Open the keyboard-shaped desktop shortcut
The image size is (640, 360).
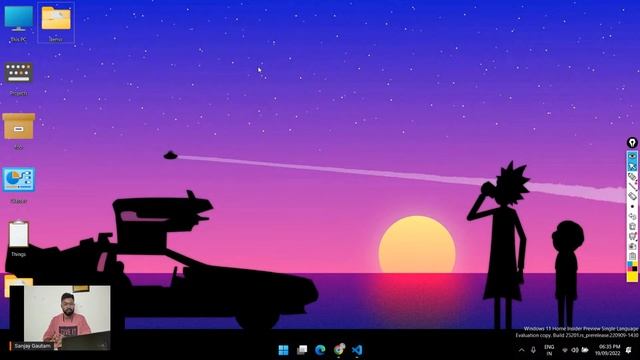coord(18,73)
